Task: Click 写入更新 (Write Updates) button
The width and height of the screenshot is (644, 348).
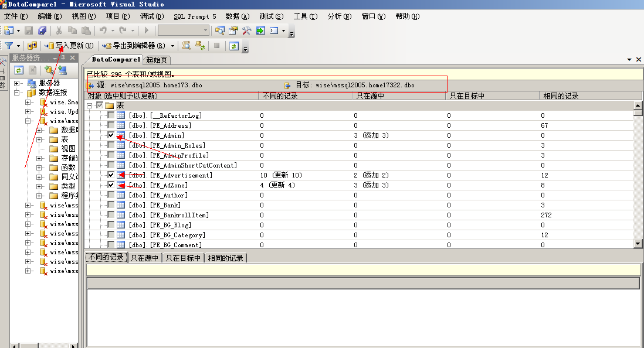Action: (x=69, y=46)
